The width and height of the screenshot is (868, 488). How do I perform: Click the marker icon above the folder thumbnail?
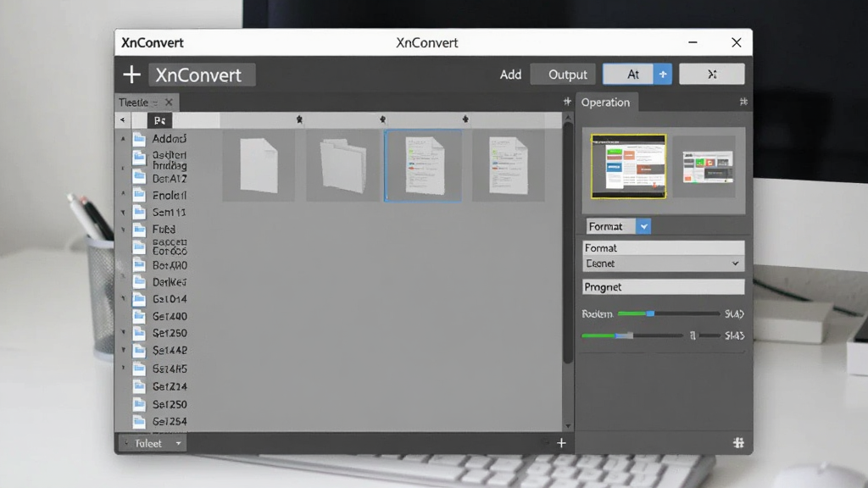pos(382,119)
